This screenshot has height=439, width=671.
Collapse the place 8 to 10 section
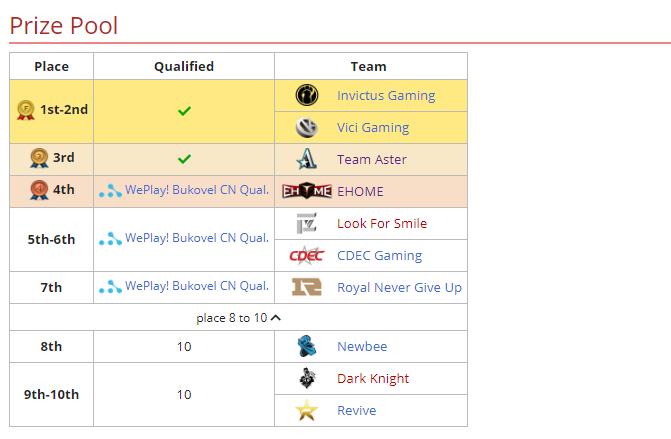pyautogui.click(x=276, y=318)
